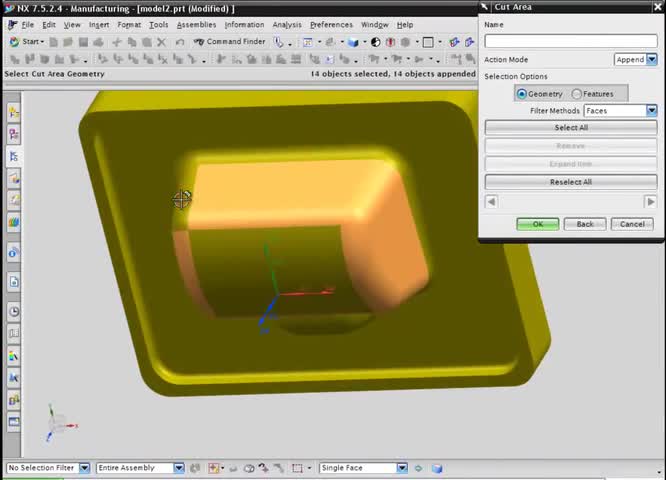
Task: Open the blue info web sidebar icon
Action: tap(14, 253)
